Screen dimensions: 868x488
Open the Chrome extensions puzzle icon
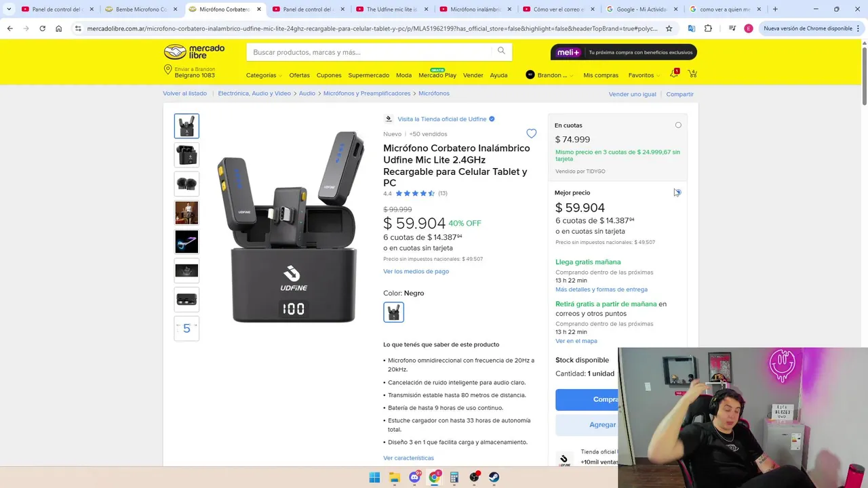(x=708, y=28)
